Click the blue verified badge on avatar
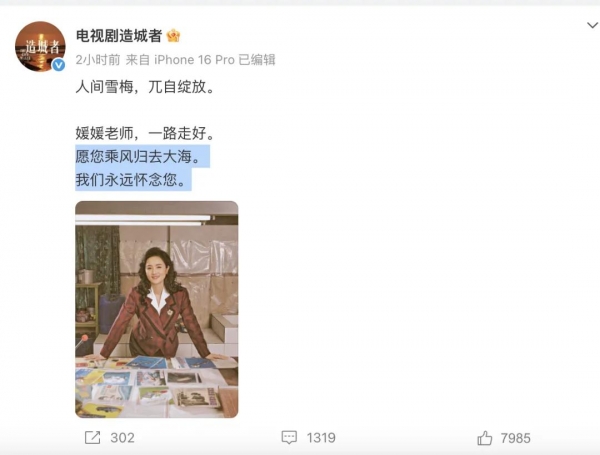Image resolution: width=600 pixels, height=455 pixels. pos(58,65)
